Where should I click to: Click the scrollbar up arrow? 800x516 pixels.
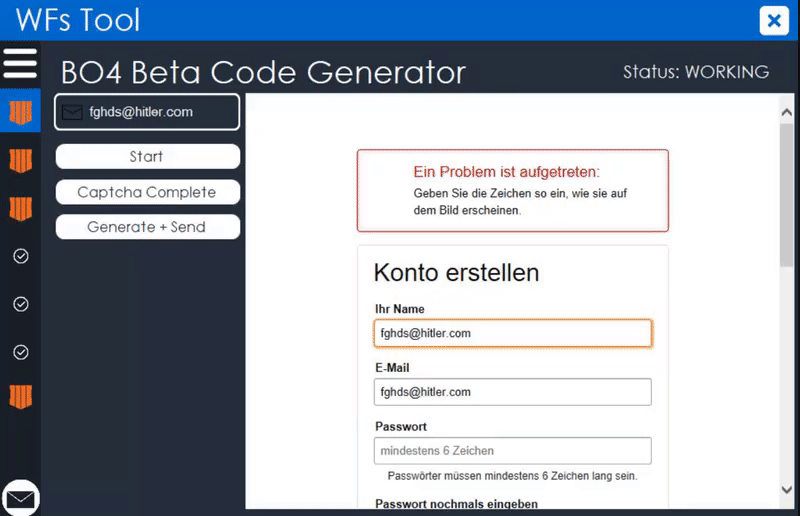coord(787,112)
